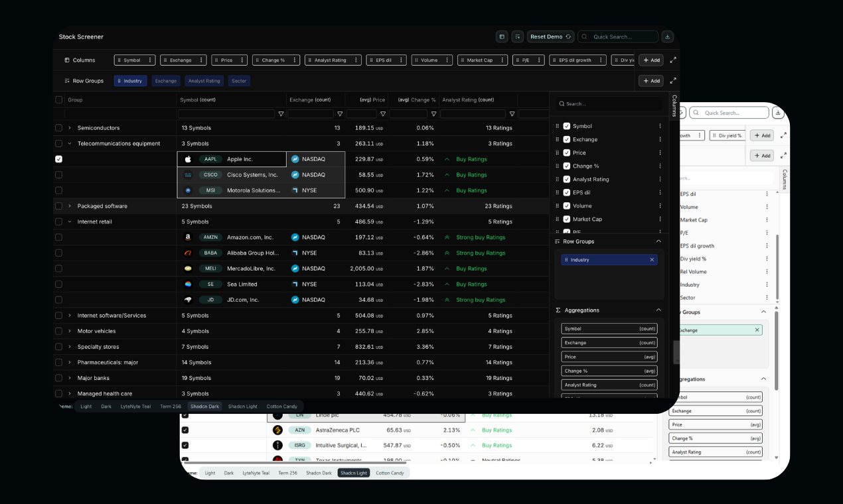The height and width of the screenshot is (504, 843).
Task: Click the AAPL ticker cell
Action: coord(210,159)
